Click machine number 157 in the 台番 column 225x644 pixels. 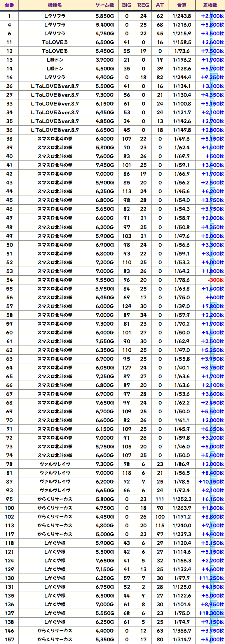click(9, 639)
